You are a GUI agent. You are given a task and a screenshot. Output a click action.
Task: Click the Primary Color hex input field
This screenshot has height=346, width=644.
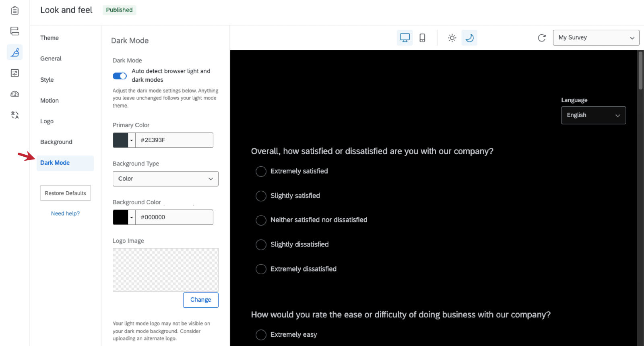tap(174, 140)
